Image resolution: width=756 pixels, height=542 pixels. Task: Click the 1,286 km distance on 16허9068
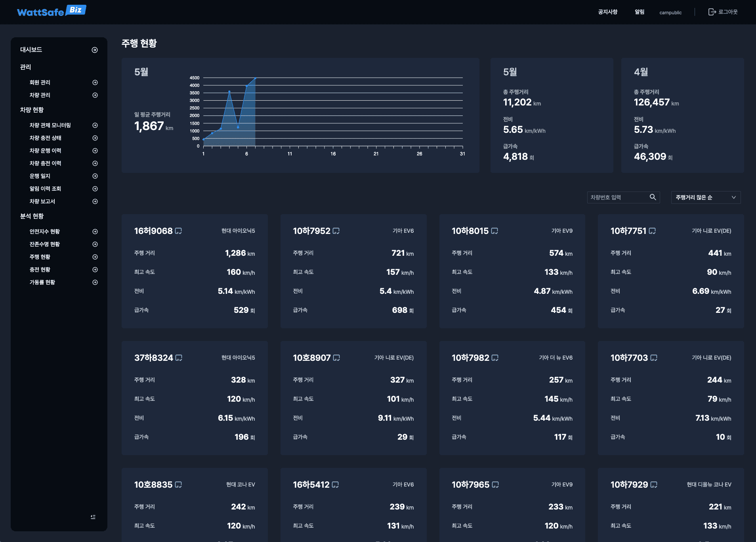[240, 253]
